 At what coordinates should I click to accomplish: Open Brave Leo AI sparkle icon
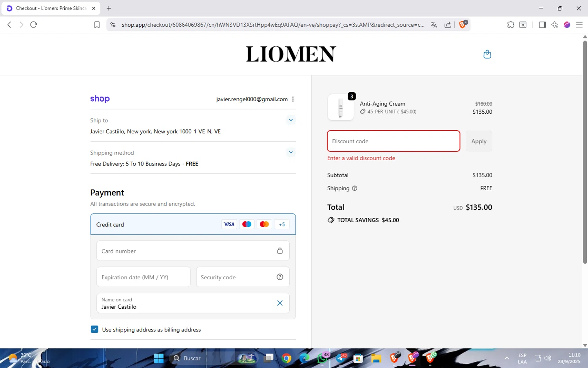pyautogui.click(x=554, y=25)
